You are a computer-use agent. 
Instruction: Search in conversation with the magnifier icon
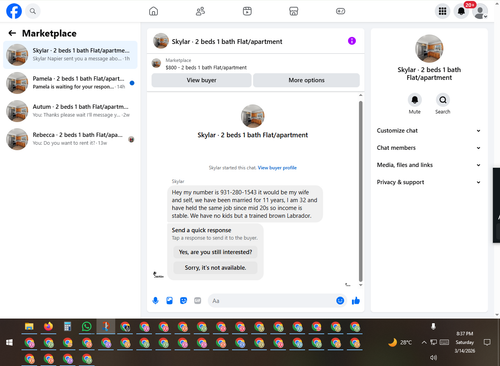tap(443, 100)
